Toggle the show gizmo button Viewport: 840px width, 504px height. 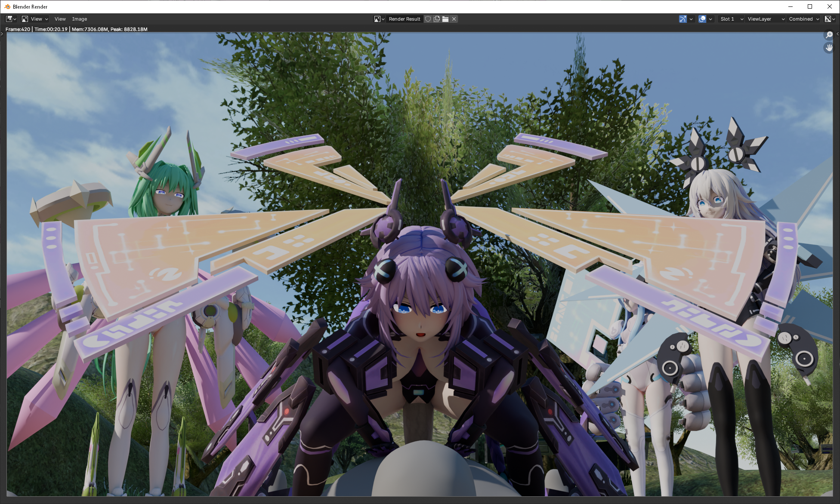tap(683, 19)
